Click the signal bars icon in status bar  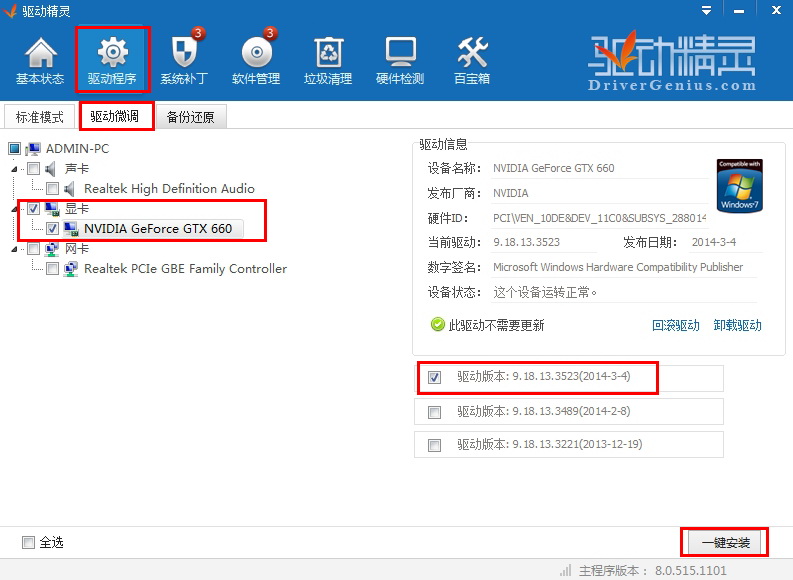(x=566, y=570)
